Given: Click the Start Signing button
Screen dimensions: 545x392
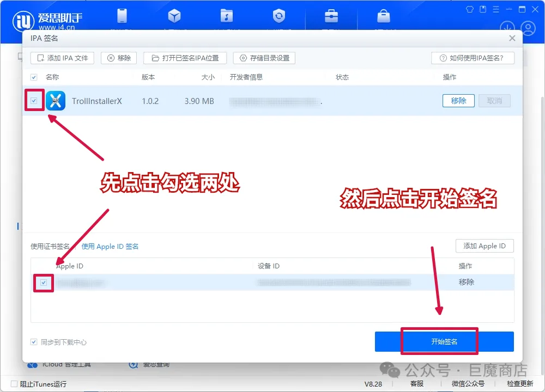Looking at the screenshot, I should (444, 342).
